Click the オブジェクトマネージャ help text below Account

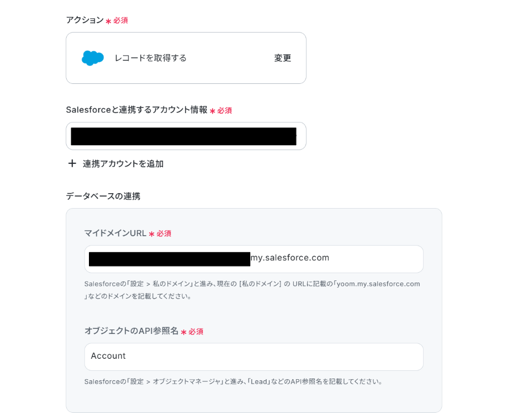234,381
